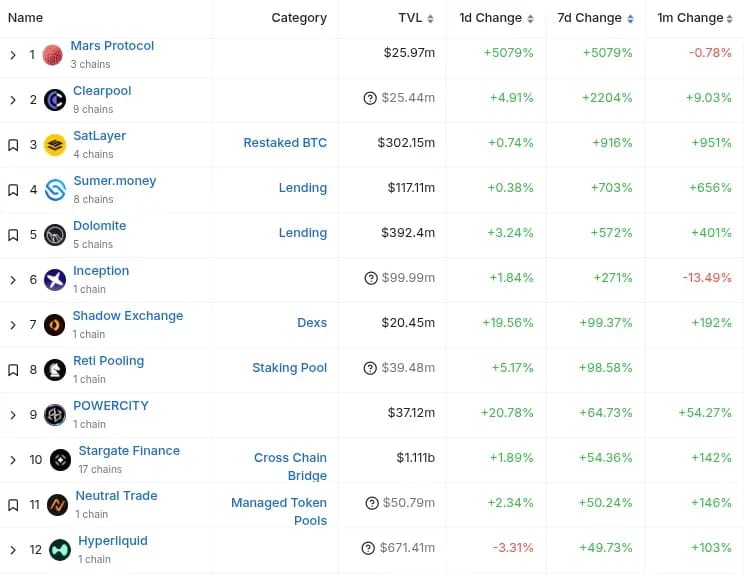Viewport: 744px width, 576px height.
Task: Toggle the bookmark for Neutral Trade
Action: click(13, 505)
